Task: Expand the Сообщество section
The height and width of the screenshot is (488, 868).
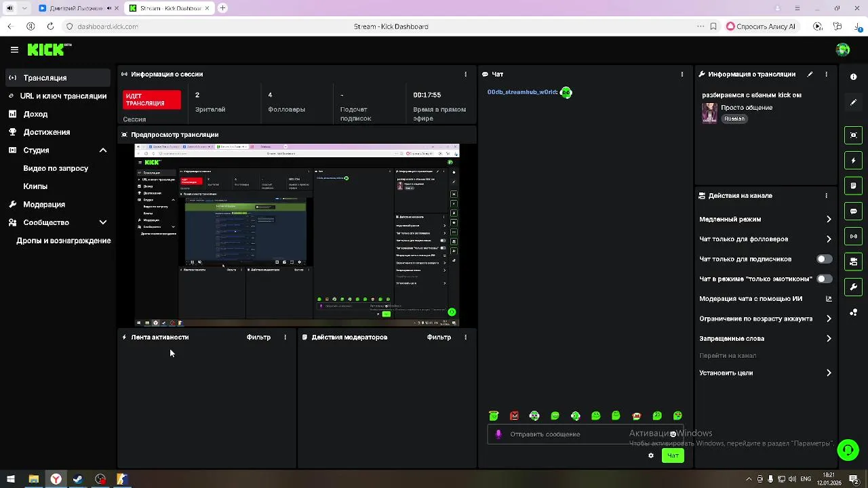Action: pyautogui.click(x=103, y=222)
